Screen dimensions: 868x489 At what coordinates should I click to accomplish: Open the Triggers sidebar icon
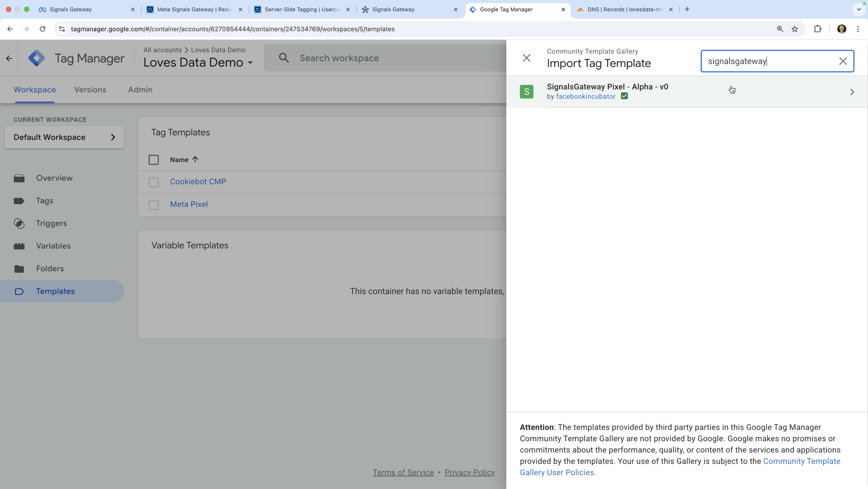(x=19, y=223)
